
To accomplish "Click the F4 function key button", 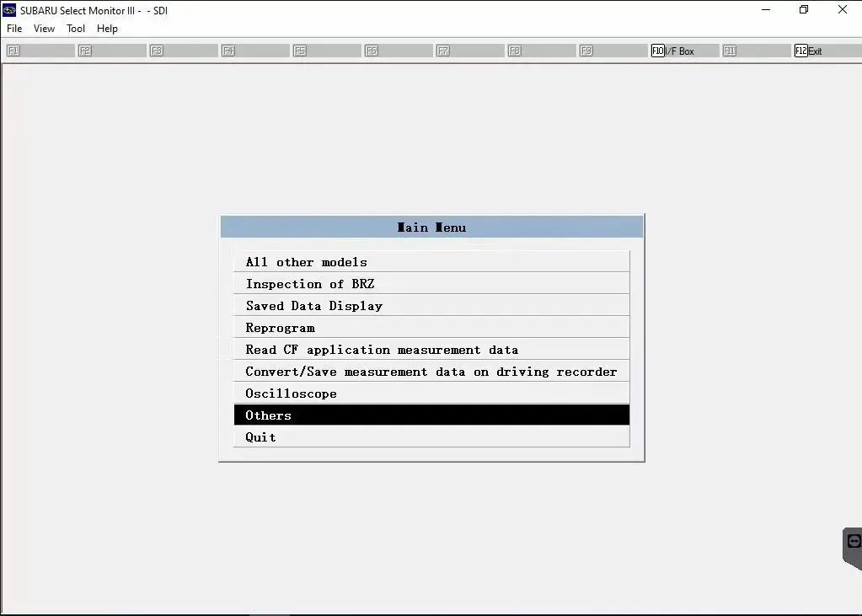I will pyautogui.click(x=255, y=51).
